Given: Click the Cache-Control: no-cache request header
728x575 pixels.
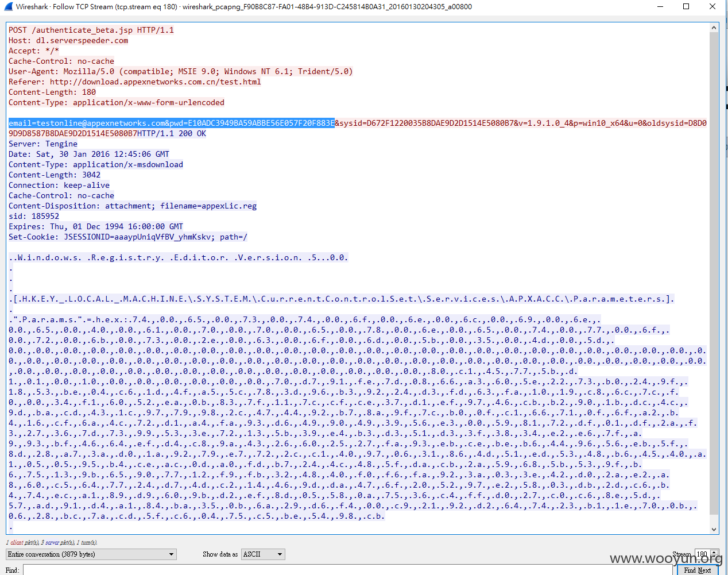Looking at the screenshot, I should coord(61,61).
